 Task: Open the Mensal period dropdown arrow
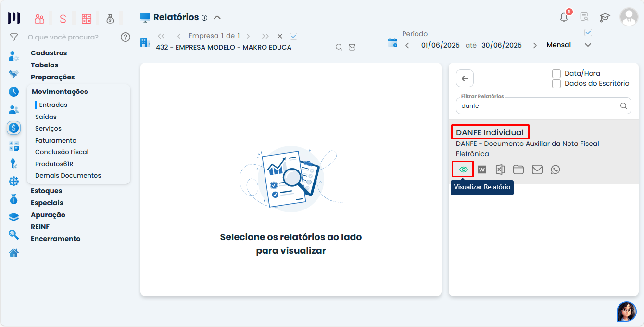(x=588, y=45)
